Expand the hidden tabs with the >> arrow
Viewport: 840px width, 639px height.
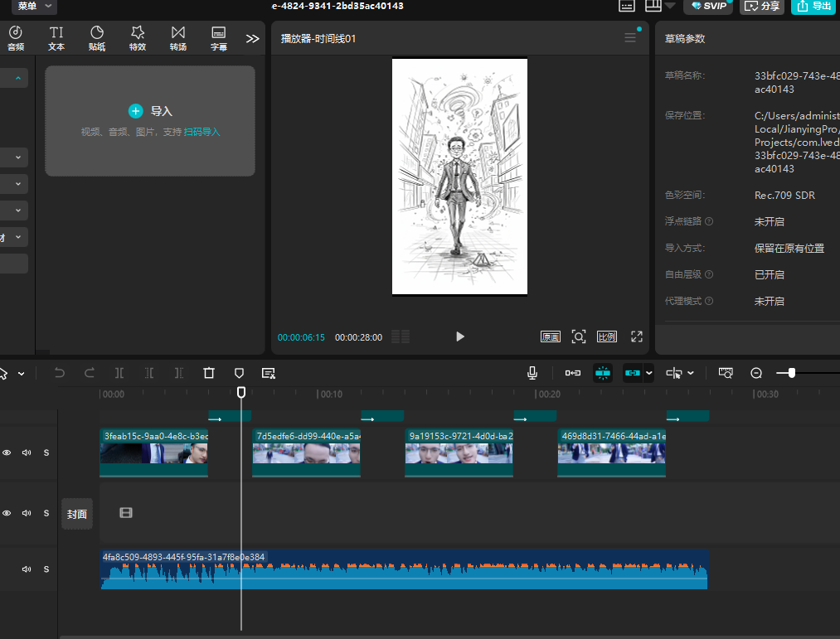tap(253, 38)
